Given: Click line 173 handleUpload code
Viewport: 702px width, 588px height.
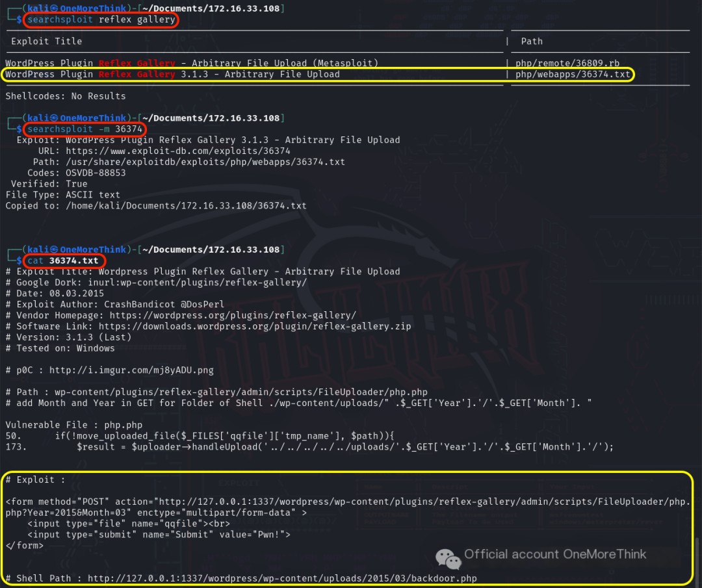Looking at the screenshot, I should coord(309,447).
